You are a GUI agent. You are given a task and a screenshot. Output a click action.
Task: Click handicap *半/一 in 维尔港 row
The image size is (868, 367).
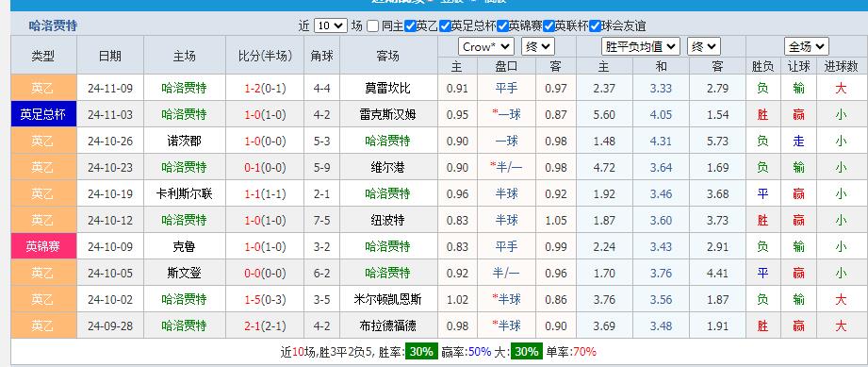506,167
